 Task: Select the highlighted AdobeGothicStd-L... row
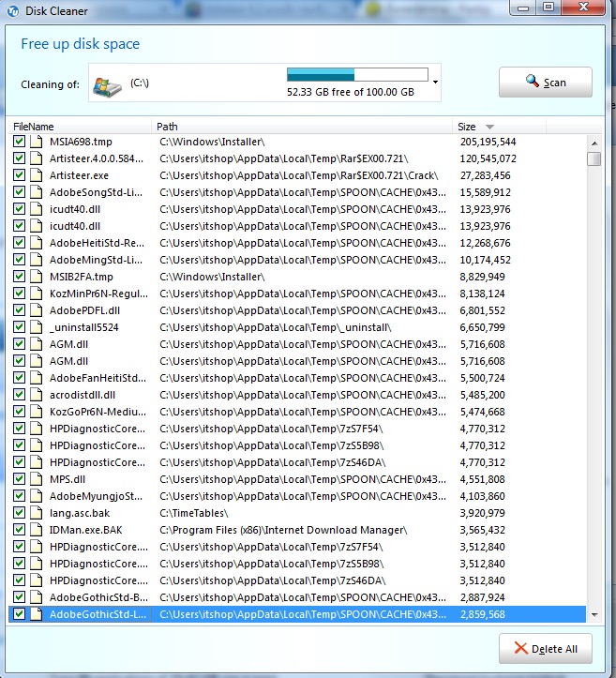pyautogui.click(x=297, y=614)
